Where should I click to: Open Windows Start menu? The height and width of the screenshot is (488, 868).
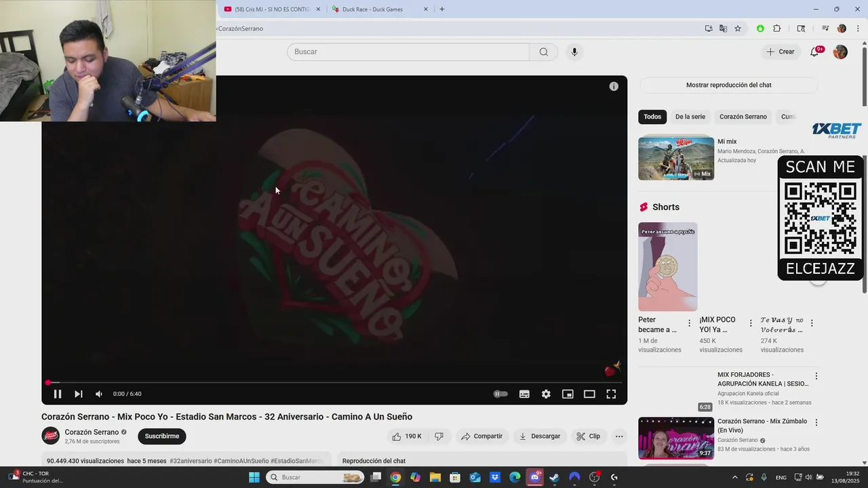(x=254, y=477)
